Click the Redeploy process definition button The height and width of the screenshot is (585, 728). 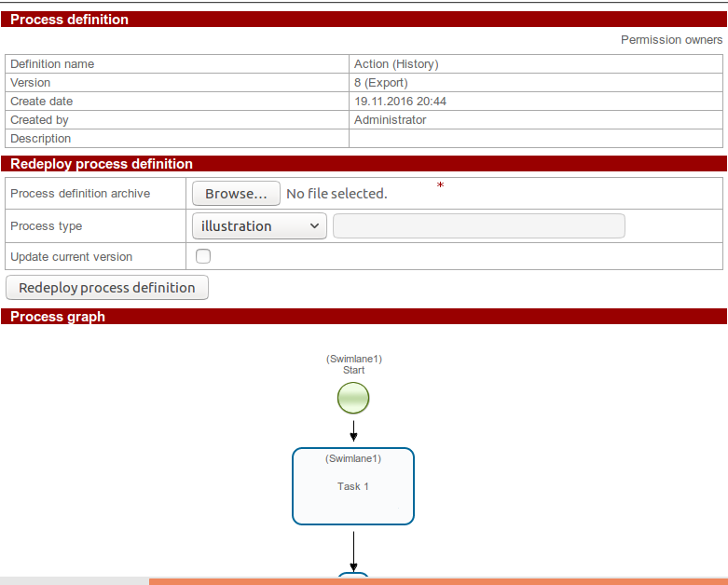pyautogui.click(x=107, y=288)
